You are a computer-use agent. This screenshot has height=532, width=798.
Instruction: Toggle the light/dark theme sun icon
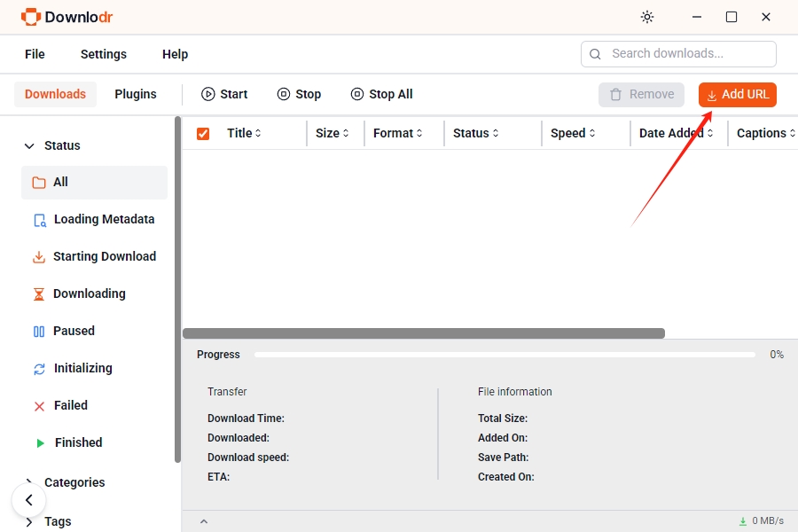[647, 17]
